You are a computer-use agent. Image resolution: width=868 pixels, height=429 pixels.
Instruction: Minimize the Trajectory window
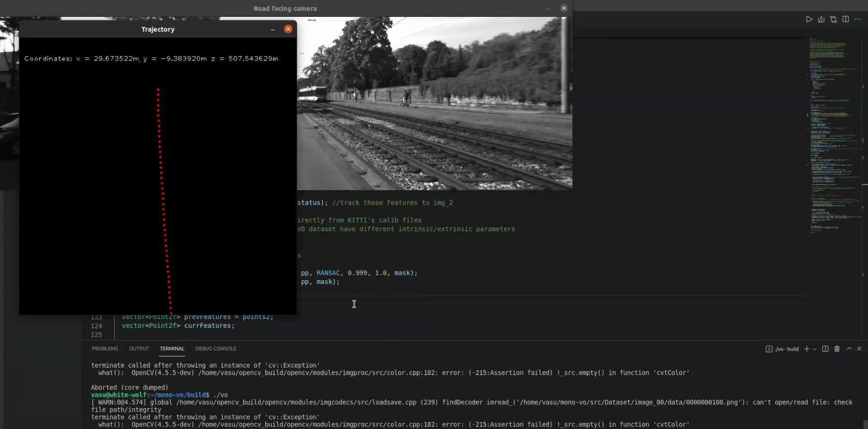(x=272, y=29)
